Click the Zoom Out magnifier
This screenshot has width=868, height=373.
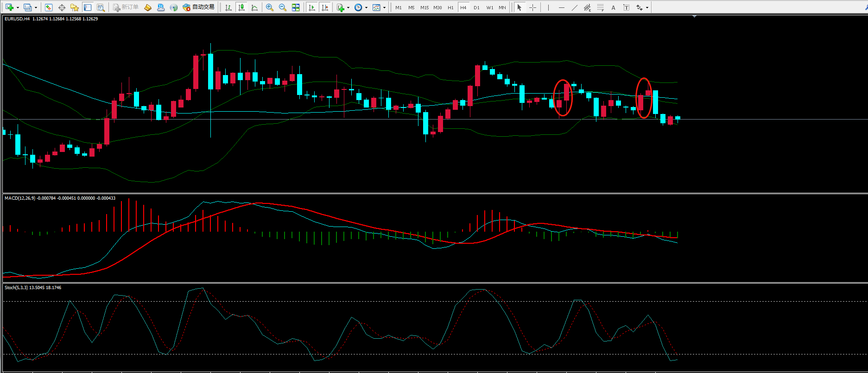click(x=282, y=7)
